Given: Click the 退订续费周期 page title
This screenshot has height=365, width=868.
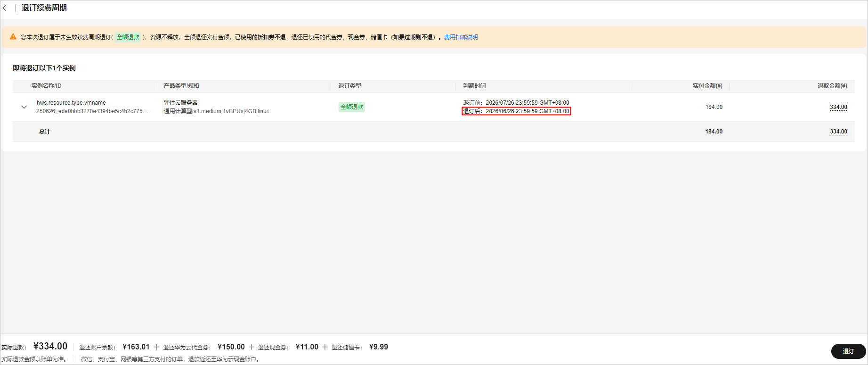Looking at the screenshot, I should [x=44, y=8].
